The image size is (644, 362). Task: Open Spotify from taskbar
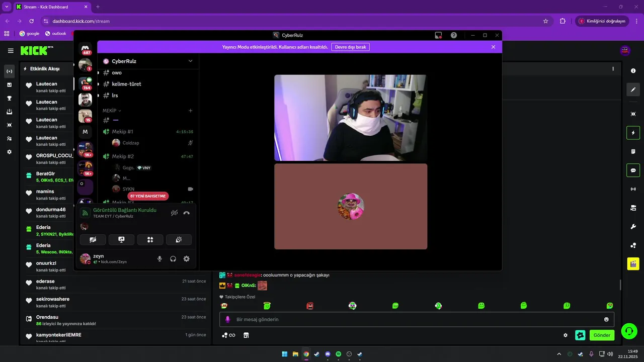[x=338, y=354]
